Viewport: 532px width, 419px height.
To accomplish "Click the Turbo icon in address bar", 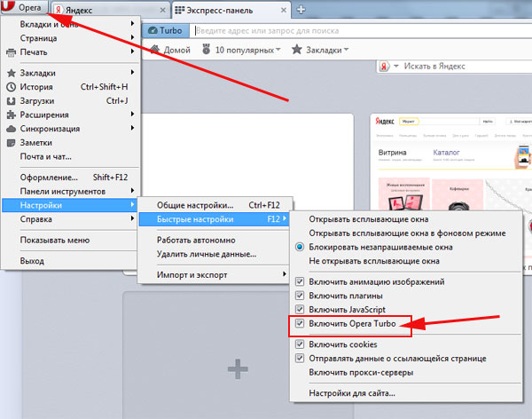I will coord(162,29).
